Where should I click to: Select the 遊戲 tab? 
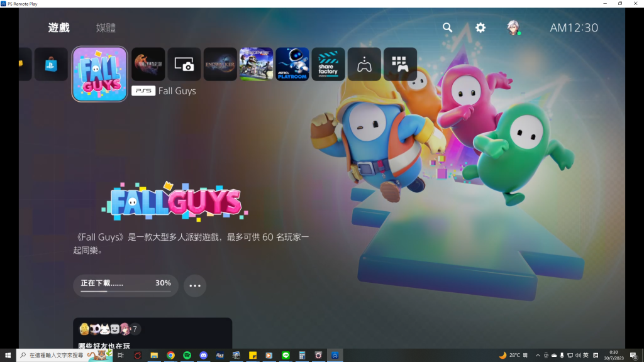click(x=59, y=28)
